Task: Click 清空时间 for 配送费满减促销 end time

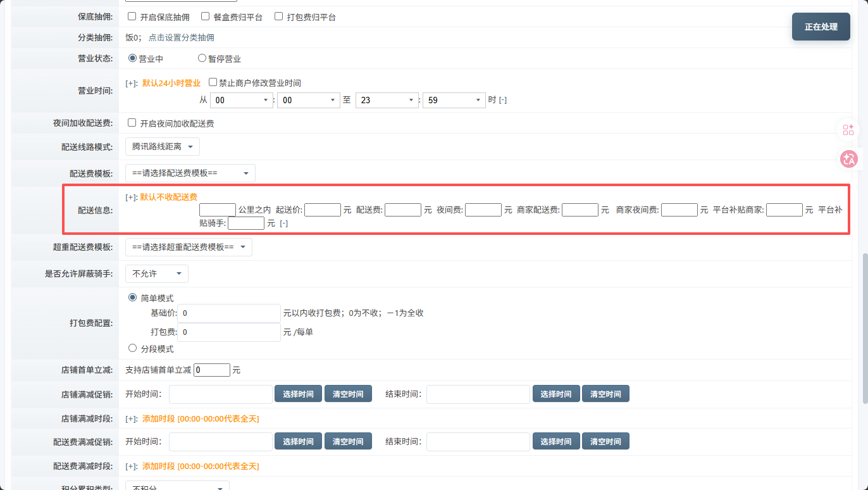Action: tap(605, 441)
